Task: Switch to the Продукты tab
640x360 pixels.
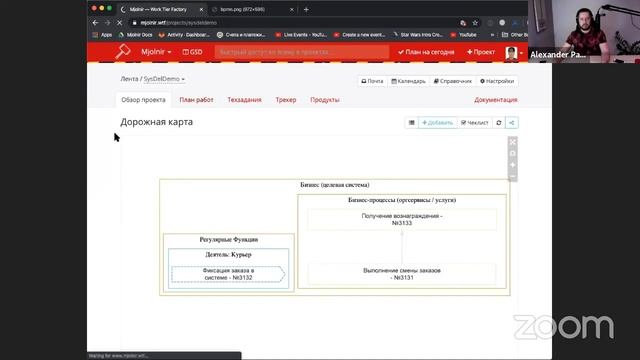Action: [324, 100]
